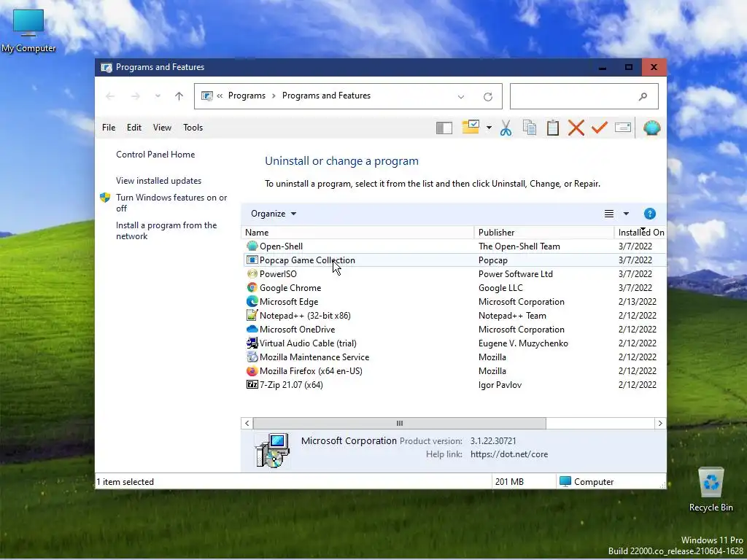Image resolution: width=747 pixels, height=560 pixels.
Task: Click the Notepad++ icon in list
Action: [252, 315]
